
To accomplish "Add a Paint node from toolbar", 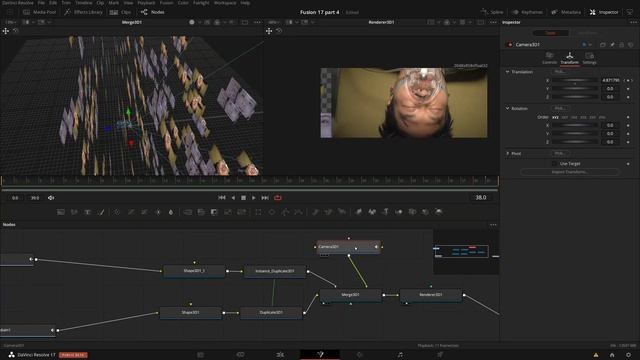I will tap(101, 212).
